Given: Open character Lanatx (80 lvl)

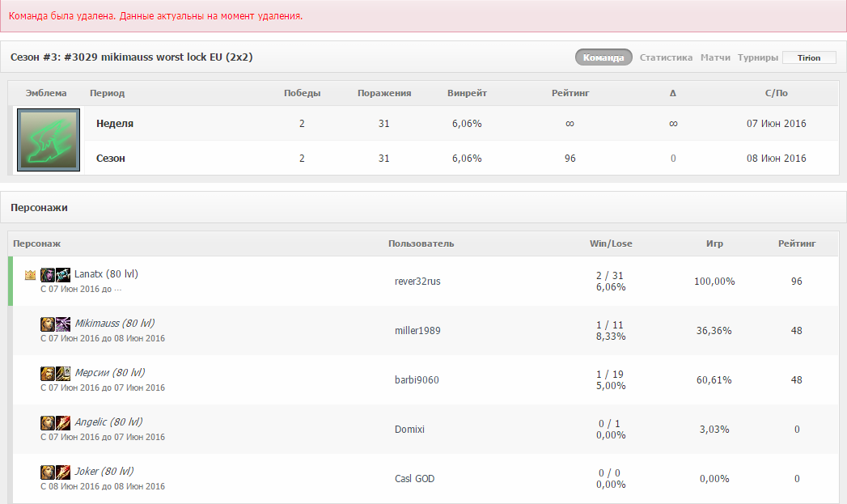Looking at the screenshot, I should (x=107, y=274).
